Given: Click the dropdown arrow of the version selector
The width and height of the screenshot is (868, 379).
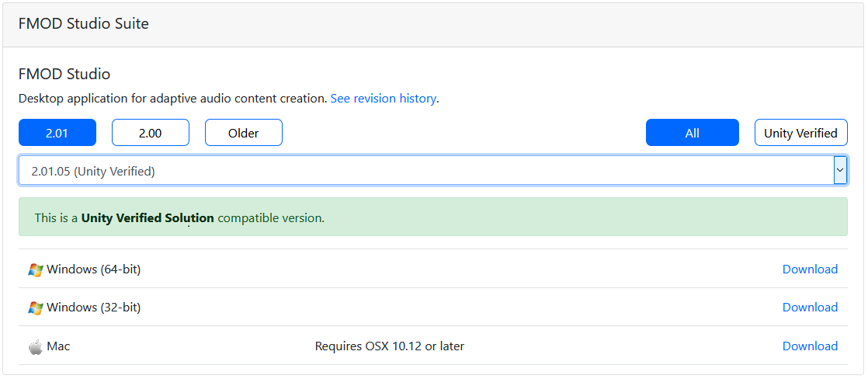Looking at the screenshot, I should 840,171.
